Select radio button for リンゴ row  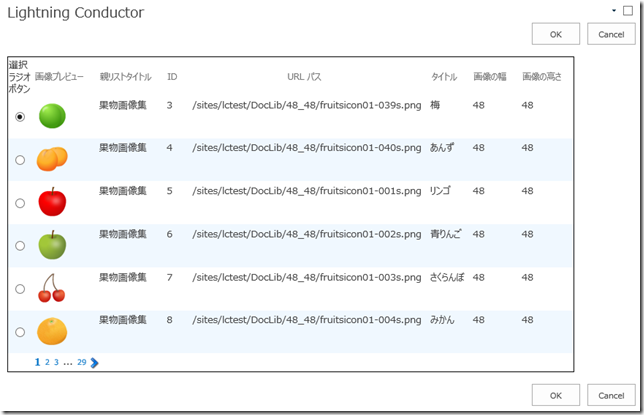[20, 203]
